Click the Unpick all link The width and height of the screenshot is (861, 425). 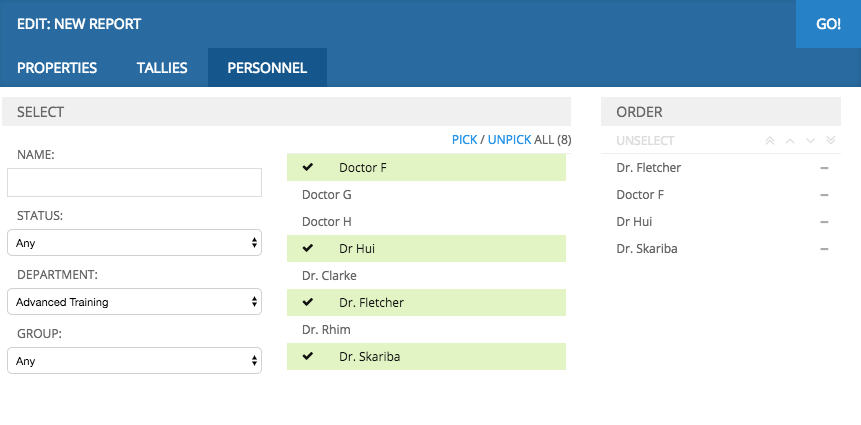click(510, 140)
